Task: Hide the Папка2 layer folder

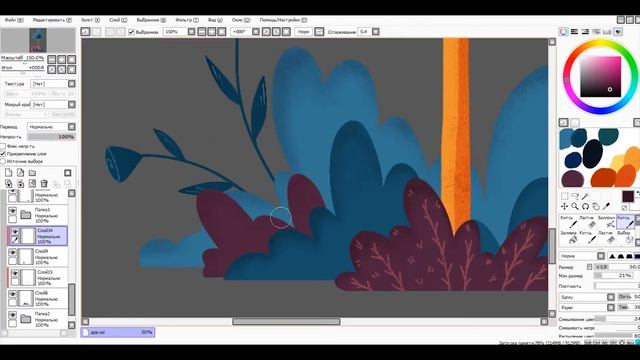Action: tap(13, 315)
